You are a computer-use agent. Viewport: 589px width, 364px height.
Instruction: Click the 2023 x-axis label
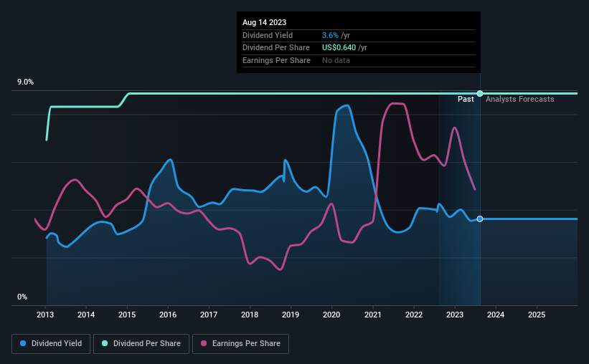point(455,315)
